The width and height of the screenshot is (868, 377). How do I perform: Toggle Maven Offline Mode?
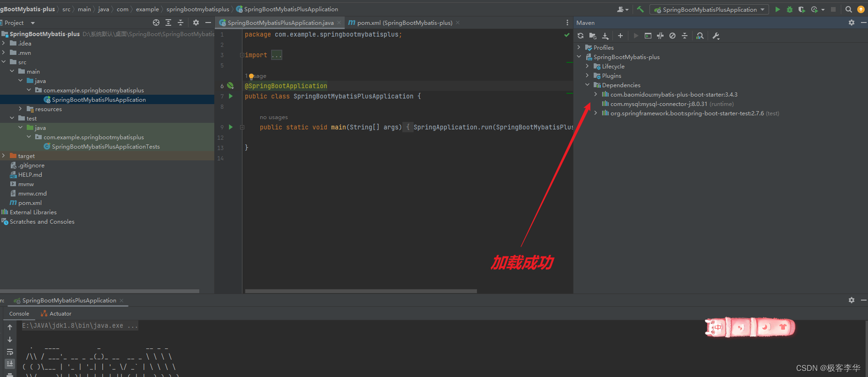[x=660, y=36]
